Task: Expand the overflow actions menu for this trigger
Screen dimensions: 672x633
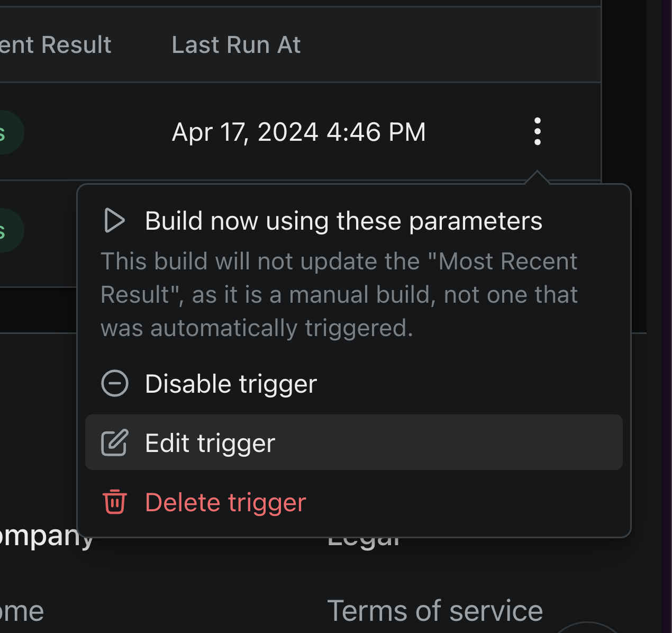Action: pyautogui.click(x=537, y=132)
